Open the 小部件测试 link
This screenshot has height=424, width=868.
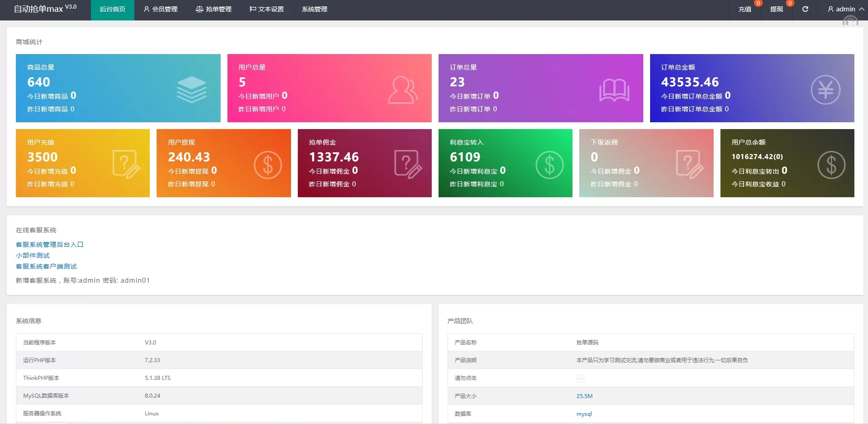[x=33, y=255]
